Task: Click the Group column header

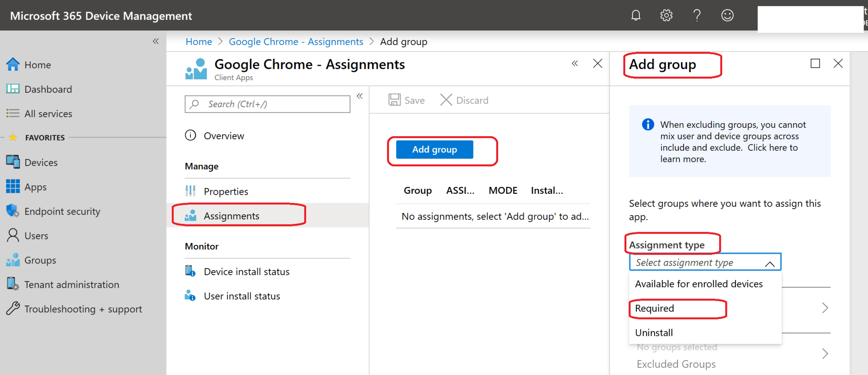Action: tap(418, 191)
